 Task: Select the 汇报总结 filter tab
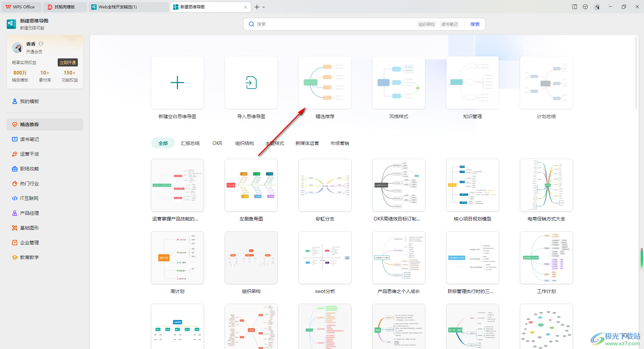click(190, 143)
